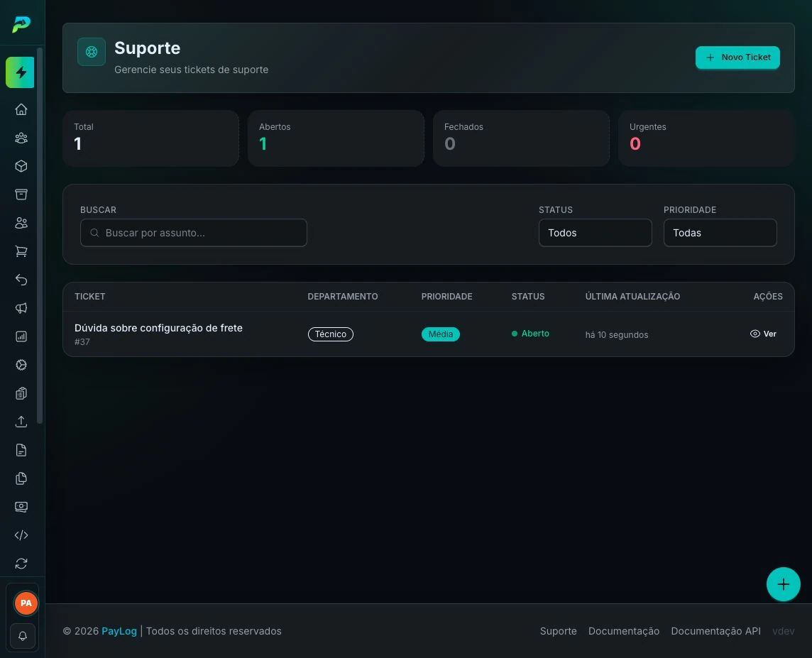Image resolution: width=812 pixels, height=658 pixels.
Task: Open the upload arrow icon
Action: (x=21, y=422)
